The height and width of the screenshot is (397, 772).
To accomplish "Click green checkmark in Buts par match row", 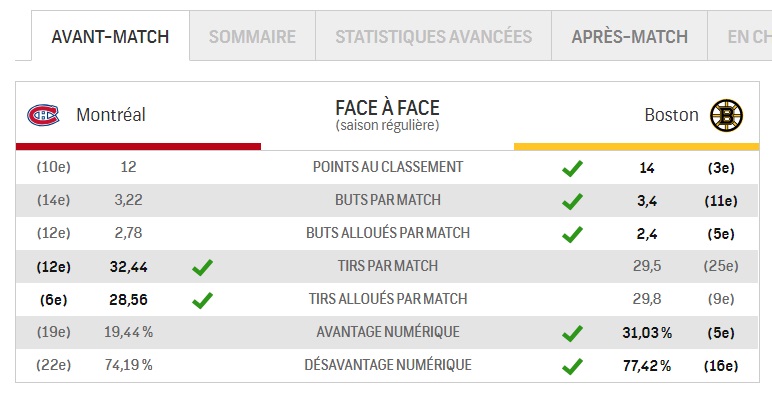I will click(x=572, y=201).
